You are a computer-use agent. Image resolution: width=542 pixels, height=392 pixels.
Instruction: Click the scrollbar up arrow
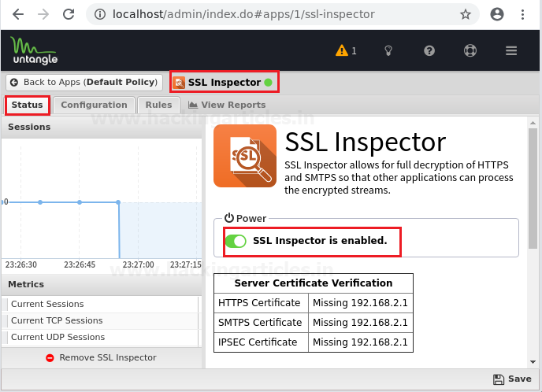533,123
